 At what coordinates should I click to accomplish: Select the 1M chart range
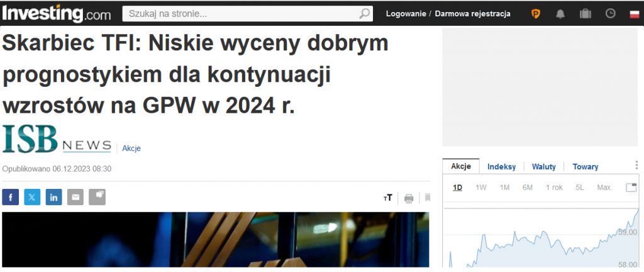(504, 188)
